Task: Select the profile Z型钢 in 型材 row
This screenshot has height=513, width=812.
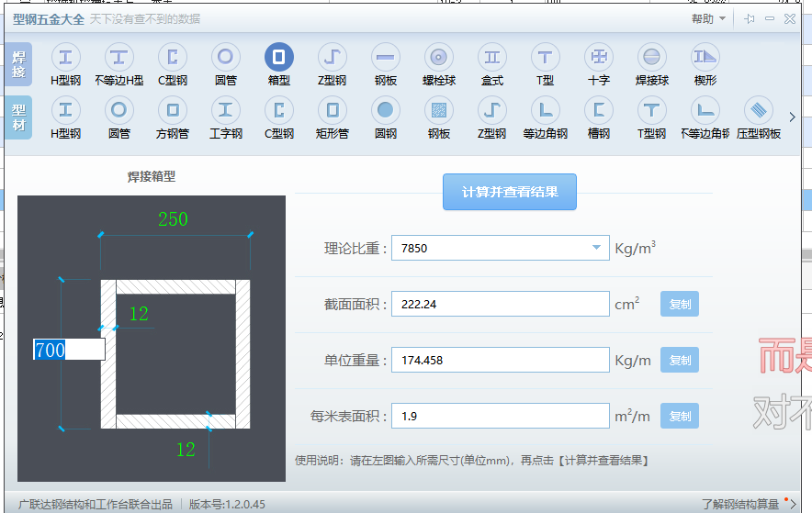Action: [492, 110]
